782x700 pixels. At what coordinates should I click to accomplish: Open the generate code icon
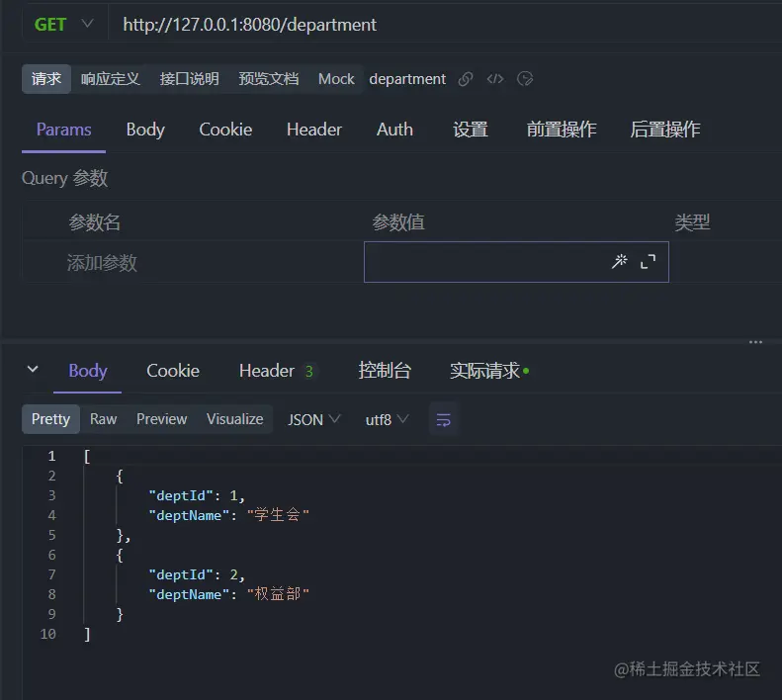(x=495, y=79)
